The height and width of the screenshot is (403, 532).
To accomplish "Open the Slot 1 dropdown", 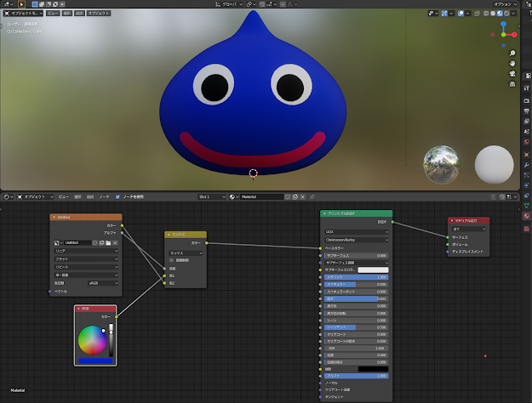I will 212,196.
